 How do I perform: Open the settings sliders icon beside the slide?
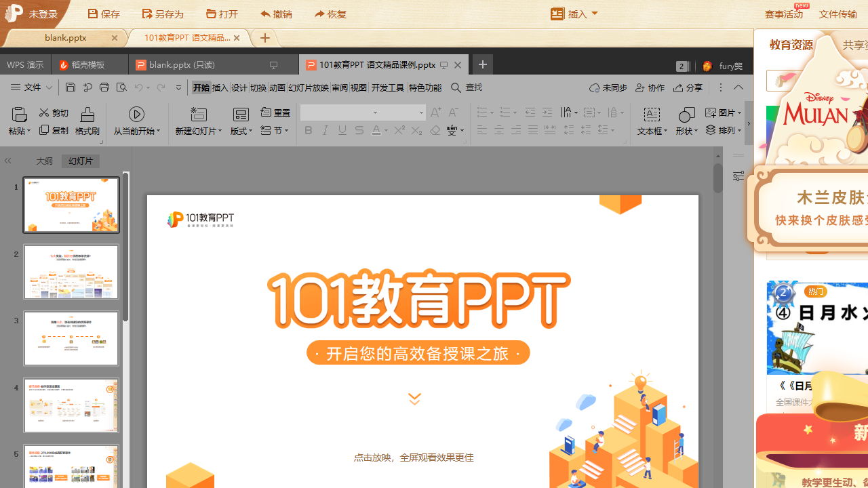click(738, 176)
